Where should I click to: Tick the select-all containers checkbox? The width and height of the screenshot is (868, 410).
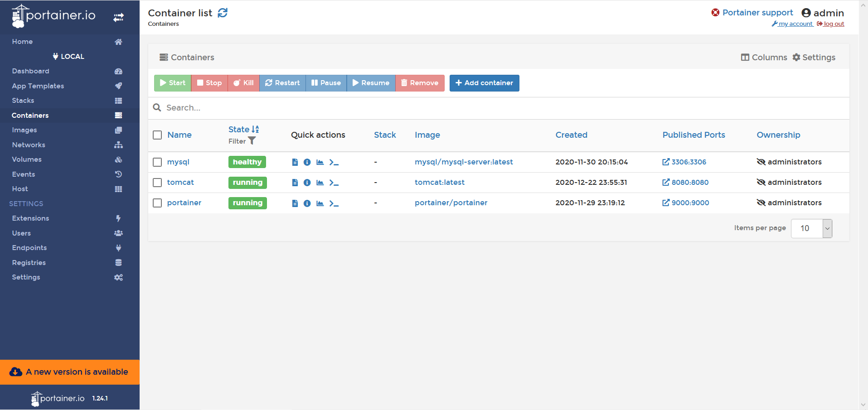tap(157, 135)
